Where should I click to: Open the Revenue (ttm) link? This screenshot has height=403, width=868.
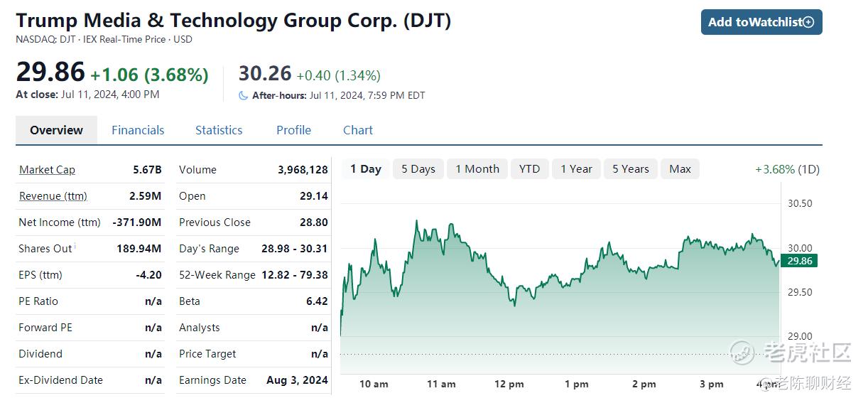(53, 196)
